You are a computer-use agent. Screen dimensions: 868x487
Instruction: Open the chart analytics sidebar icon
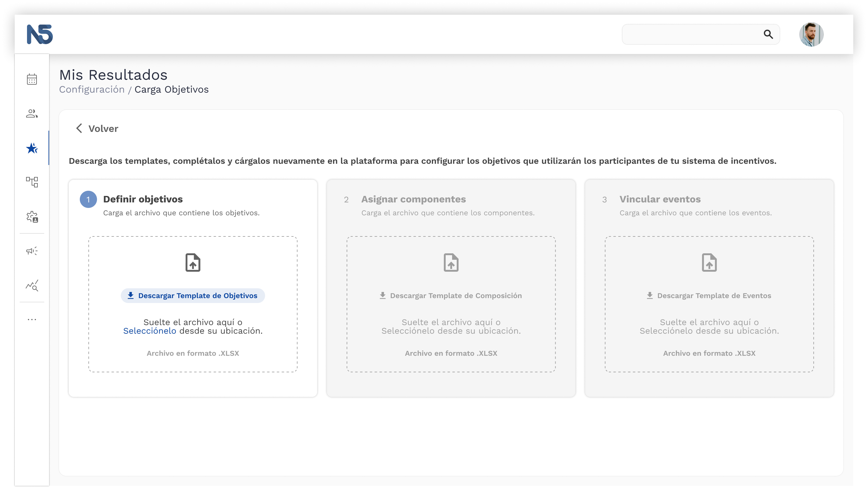click(x=32, y=286)
